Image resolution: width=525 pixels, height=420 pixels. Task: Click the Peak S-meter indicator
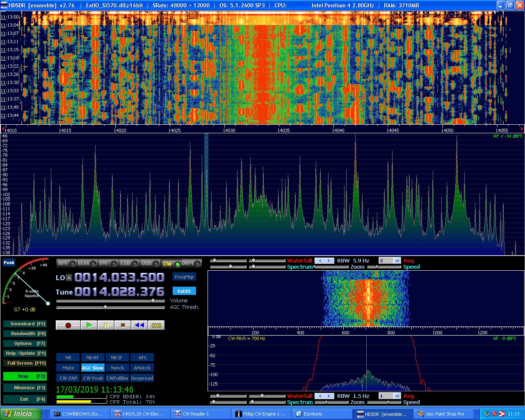point(9,262)
